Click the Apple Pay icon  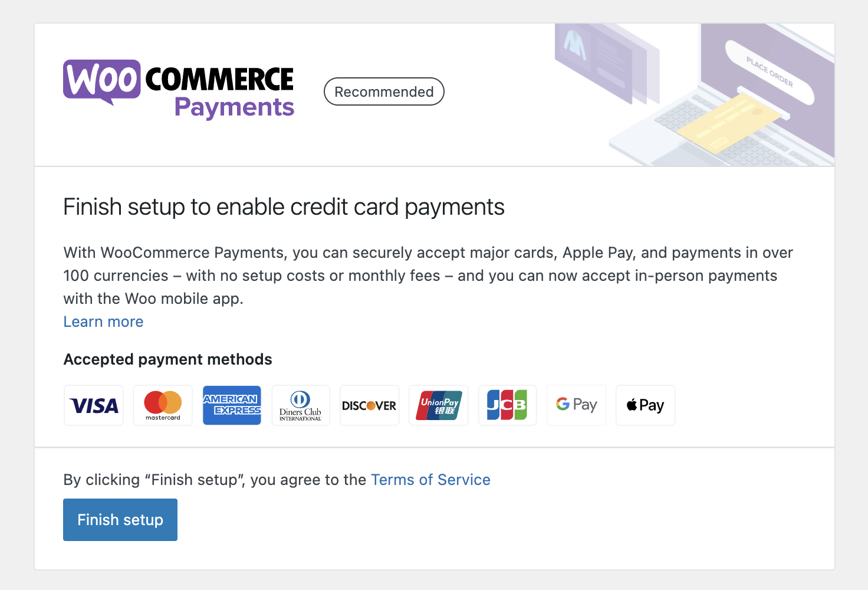(645, 405)
